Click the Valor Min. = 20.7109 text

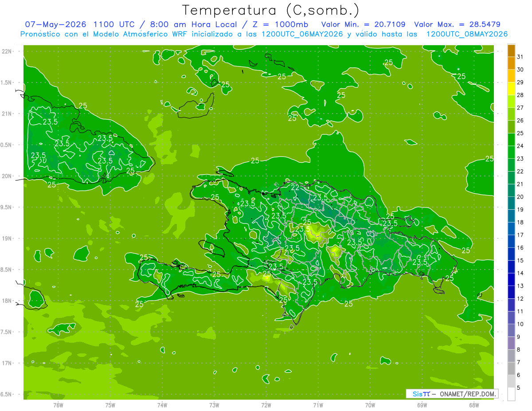363,24
